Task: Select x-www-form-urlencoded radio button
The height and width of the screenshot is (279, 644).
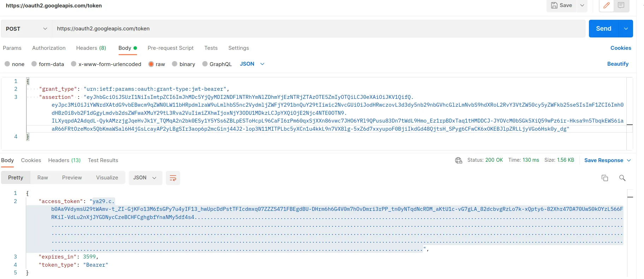Action: [x=73, y=64]
